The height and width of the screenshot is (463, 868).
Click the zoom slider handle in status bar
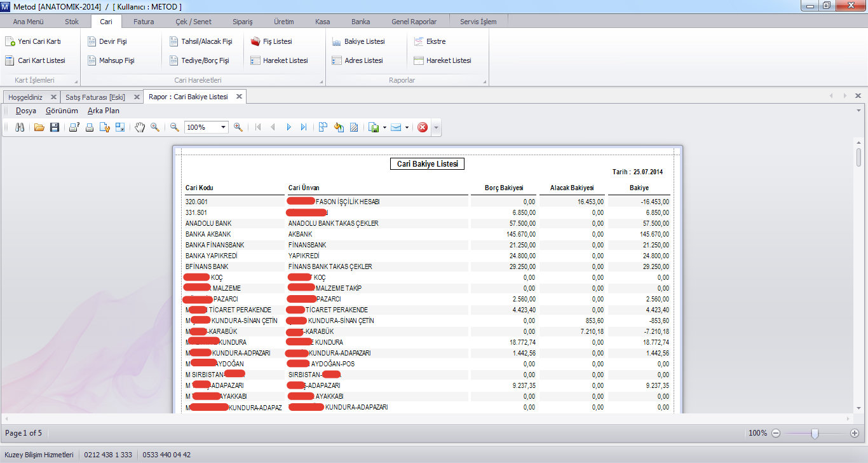pyautogui.click(x=815, y=433)
